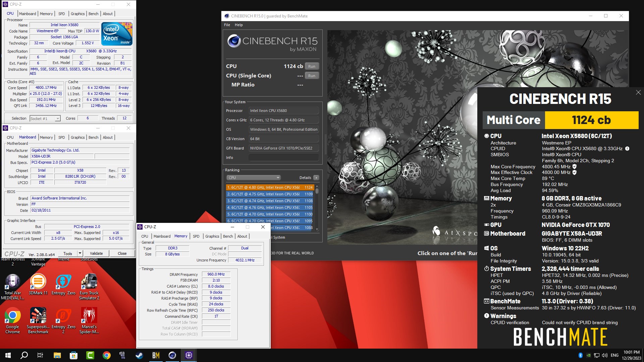
Task: Open the green Camtasia taskbar icon
Action: (90, 355)
